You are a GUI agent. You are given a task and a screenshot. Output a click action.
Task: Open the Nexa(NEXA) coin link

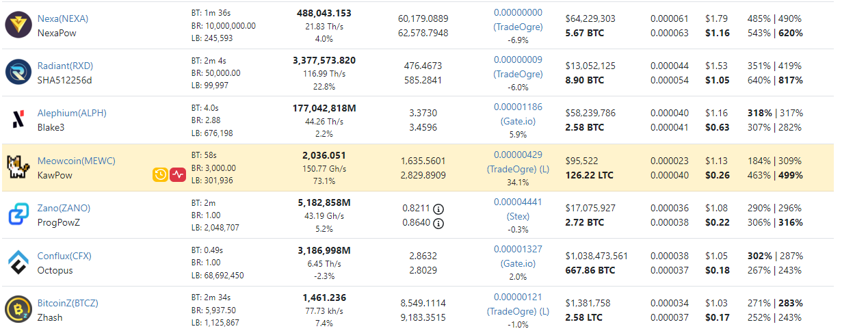63,18
